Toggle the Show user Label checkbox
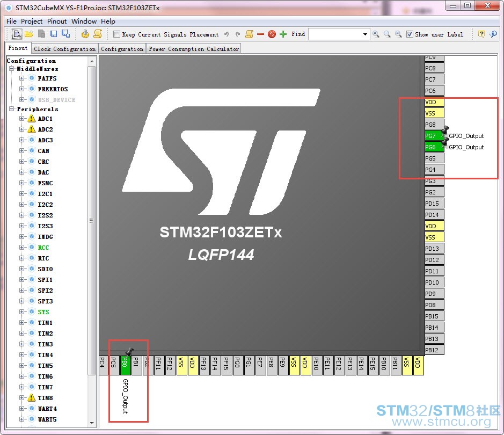 tap(410, 34)
